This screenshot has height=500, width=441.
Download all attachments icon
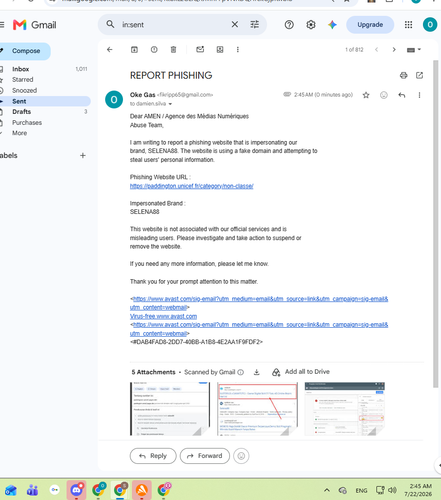click(x=256, y=372)
